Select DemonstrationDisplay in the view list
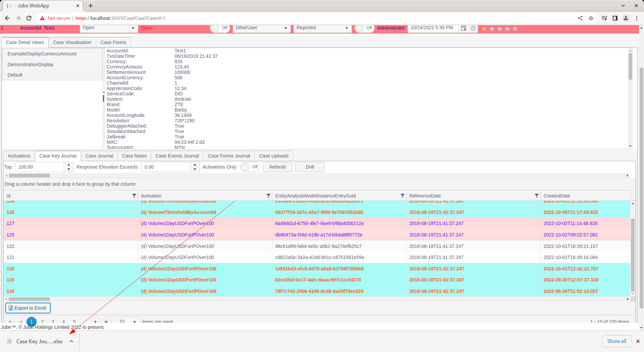Screen dimensions: 644x352 (x=31, y=64)
